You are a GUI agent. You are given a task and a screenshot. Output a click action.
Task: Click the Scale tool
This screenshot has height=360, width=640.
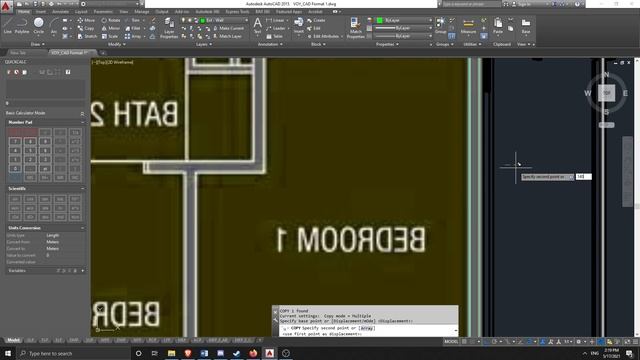coord(110,36)
